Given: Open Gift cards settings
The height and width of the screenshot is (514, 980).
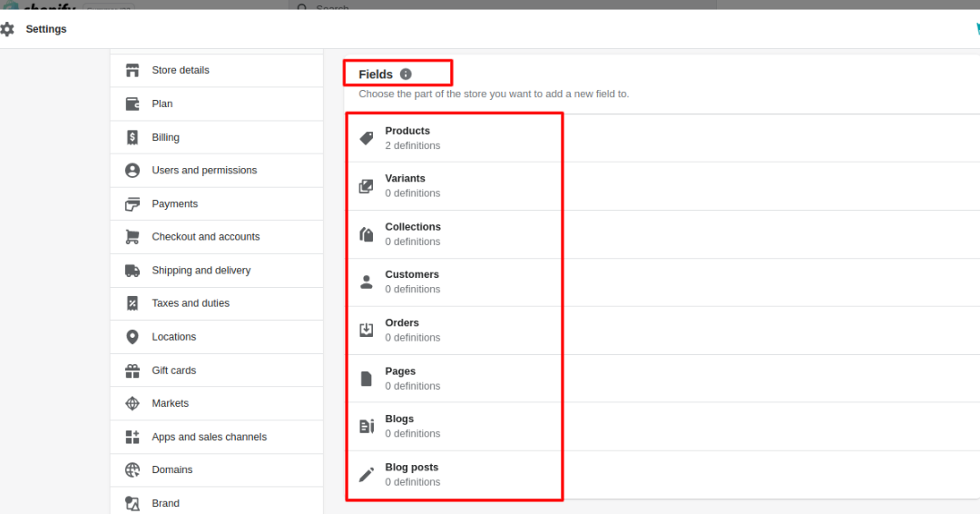Looking at the screenshot, I should tap(217, 371).
